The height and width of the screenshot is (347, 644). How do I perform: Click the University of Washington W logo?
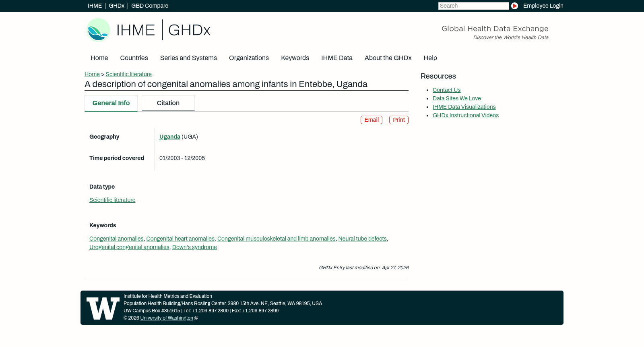103,308
